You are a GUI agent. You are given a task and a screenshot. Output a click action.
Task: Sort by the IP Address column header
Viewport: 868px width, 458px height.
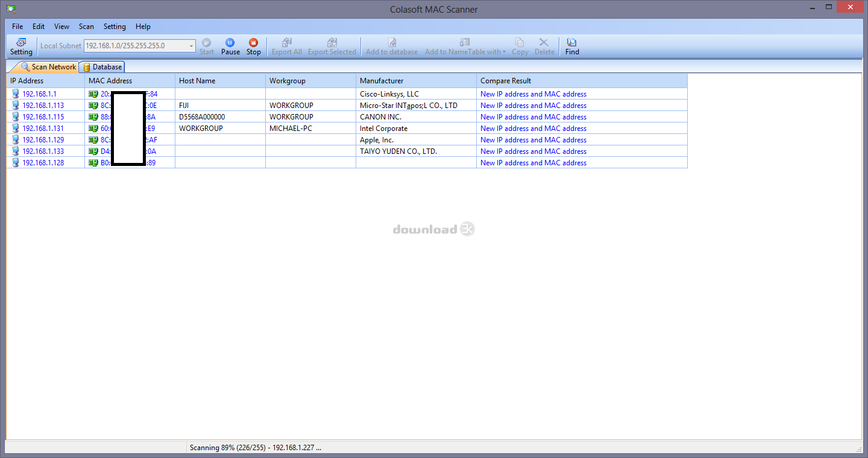(27, 81)
